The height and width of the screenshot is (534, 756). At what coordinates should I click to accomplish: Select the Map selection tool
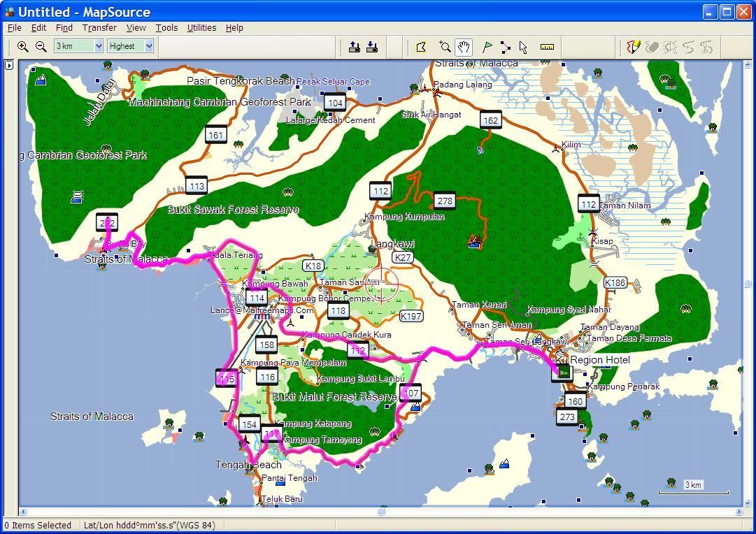[422, 47]
